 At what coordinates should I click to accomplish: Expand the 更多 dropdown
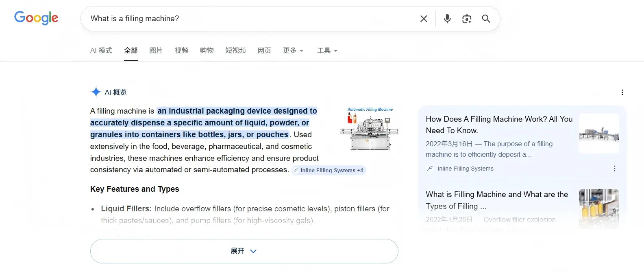(293, 50)
